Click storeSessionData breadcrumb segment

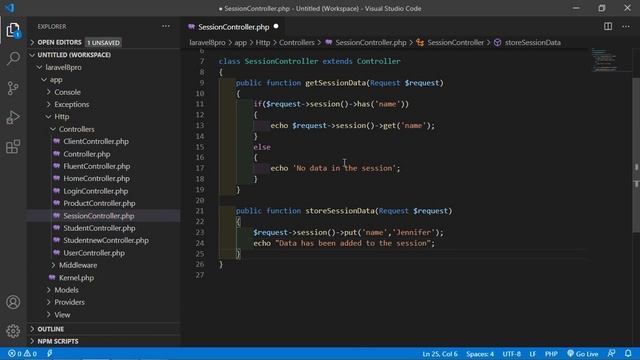pyautogui.click(x=533, y=42)
